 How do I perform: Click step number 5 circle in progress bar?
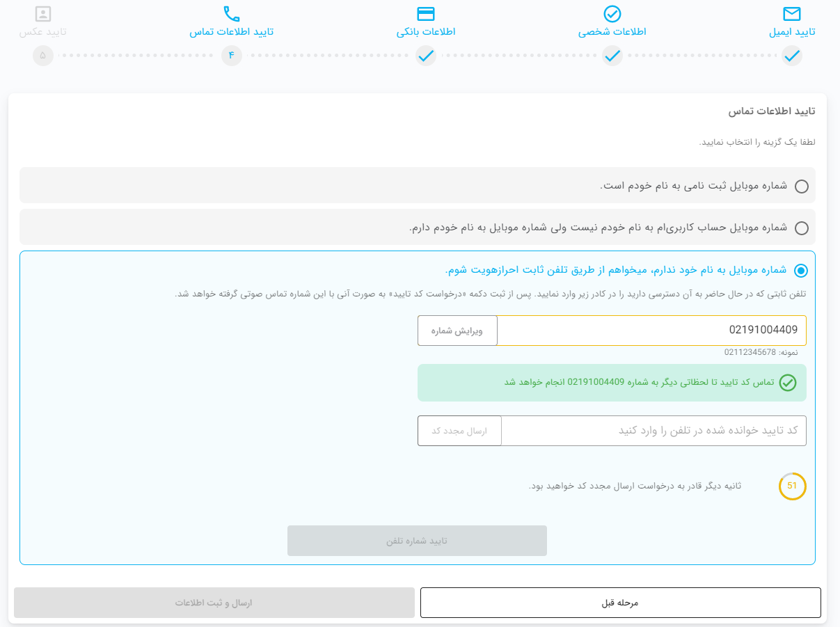coord(43,56)
